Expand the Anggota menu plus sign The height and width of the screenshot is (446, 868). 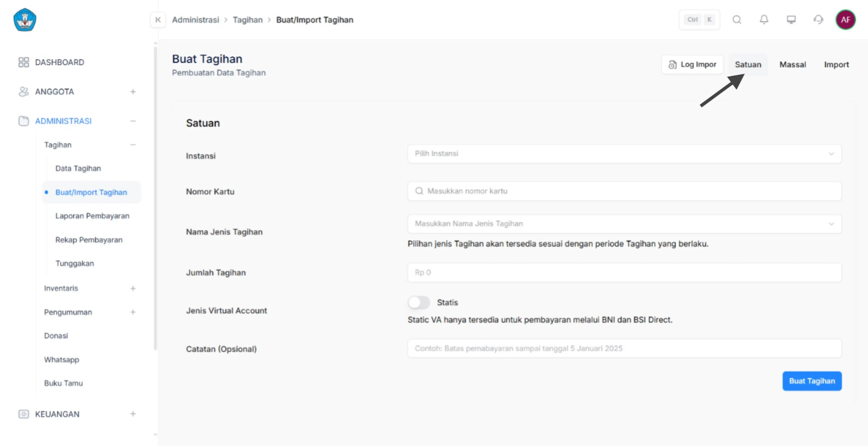point(133,92)
